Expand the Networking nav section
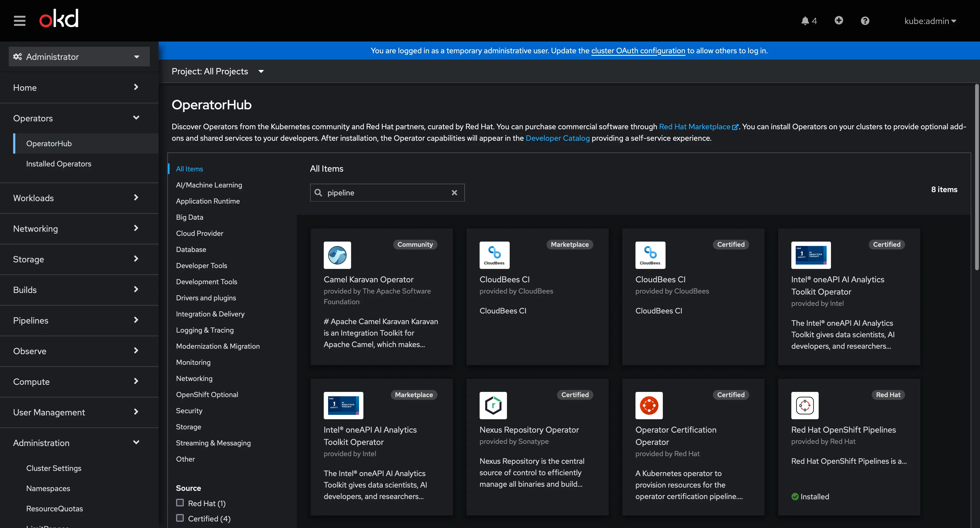The height and width of the screenshot is (528, 980). 79,228
